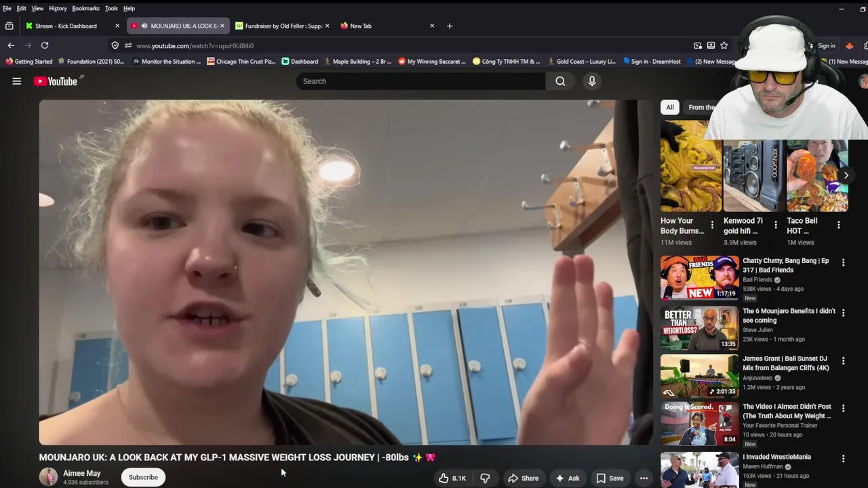
Task: Like the video with thumbs up
Action: pyautogui.click(x=452, y=478)
